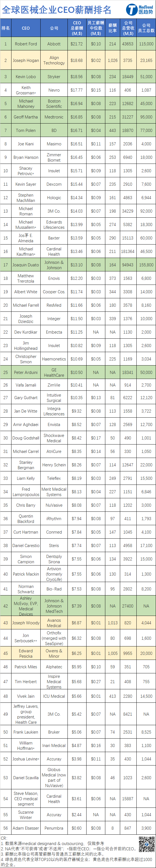The height and width of the screenshot is (868, 156).
Task: Select the CEO column header
Action: pyautogui.click(x=25, y=28)
